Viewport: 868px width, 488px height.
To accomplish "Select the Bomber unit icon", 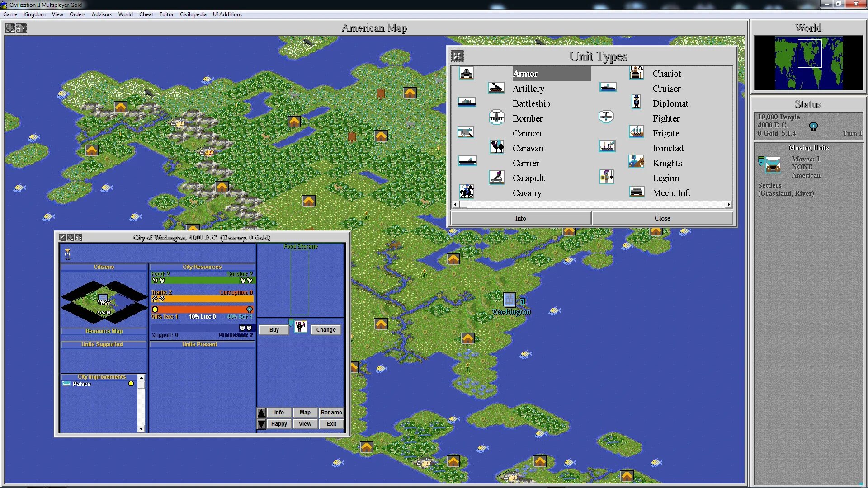I will [x=496, y=117].
